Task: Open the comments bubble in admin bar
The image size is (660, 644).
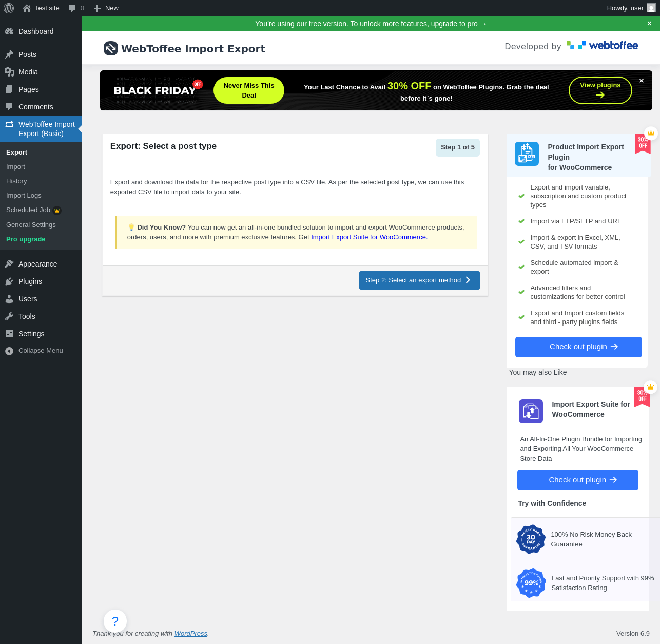Action: click(x=72, y=8)
